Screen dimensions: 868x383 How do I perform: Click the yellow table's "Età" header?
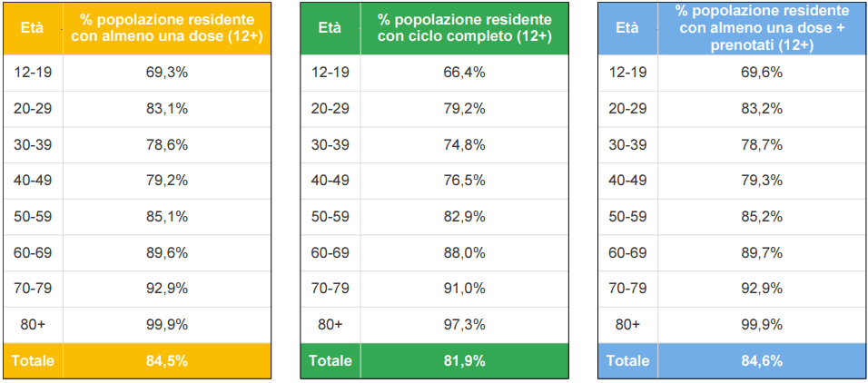33,27
